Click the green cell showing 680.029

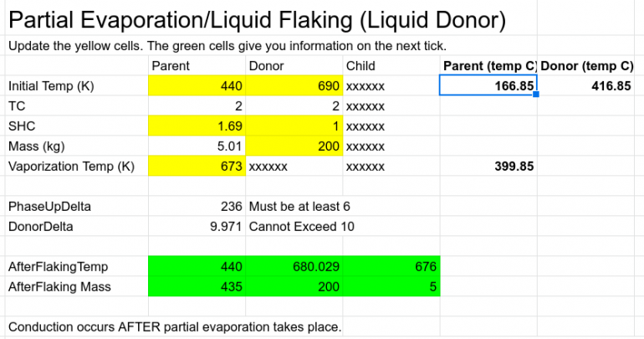pos(294,267)
